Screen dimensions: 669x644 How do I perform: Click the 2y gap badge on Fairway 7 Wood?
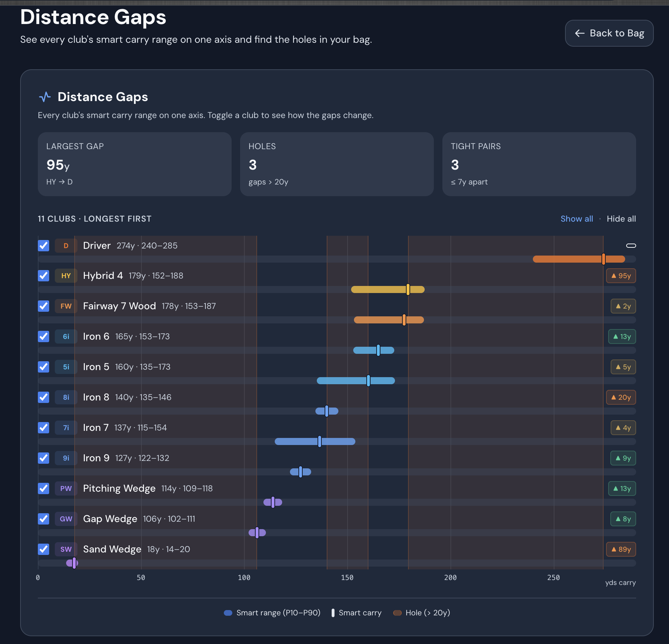[623, 306]
